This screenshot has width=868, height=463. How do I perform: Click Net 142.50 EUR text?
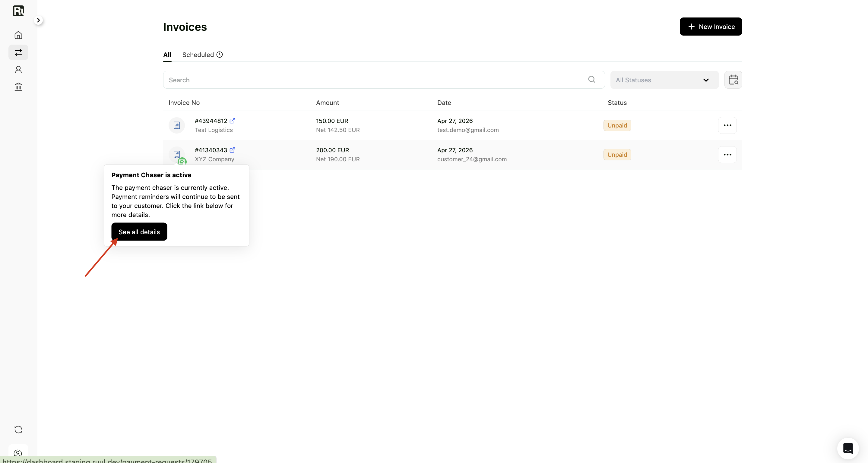tap(338, 130)
